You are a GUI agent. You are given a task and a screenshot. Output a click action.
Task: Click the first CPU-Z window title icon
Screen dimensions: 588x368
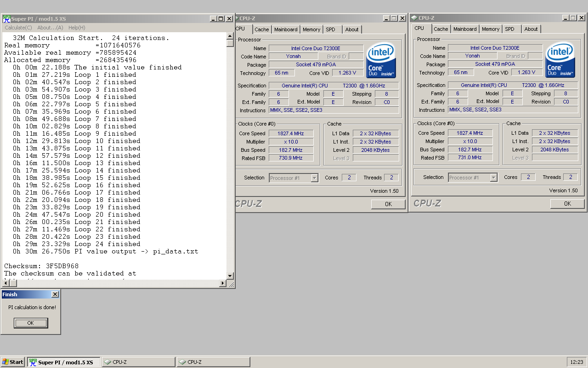[237, 18]
